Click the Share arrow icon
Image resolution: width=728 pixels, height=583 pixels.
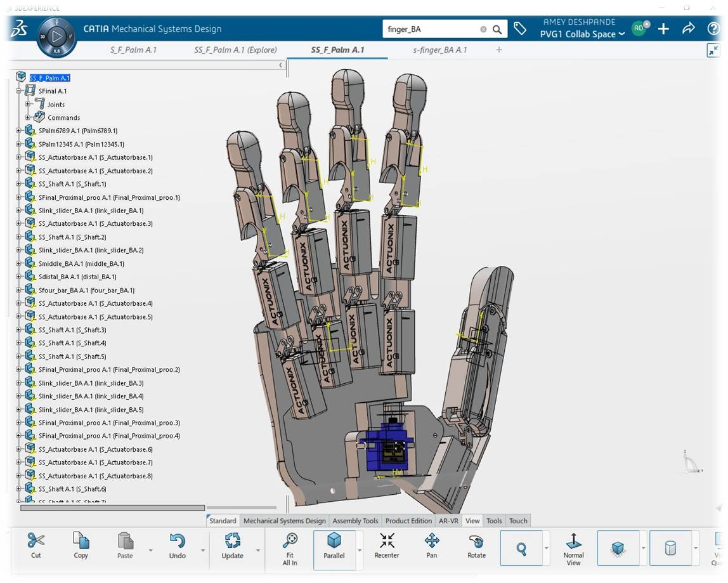pyautogui.click(x=689, y=29)
